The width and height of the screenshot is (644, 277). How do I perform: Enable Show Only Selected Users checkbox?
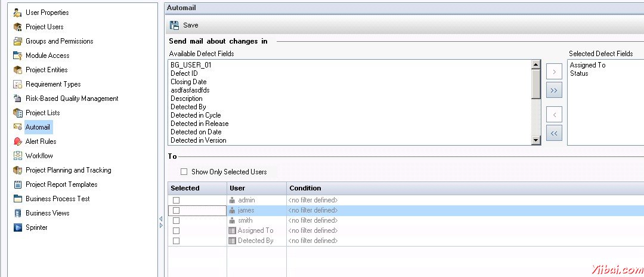(x=184, y=172)
